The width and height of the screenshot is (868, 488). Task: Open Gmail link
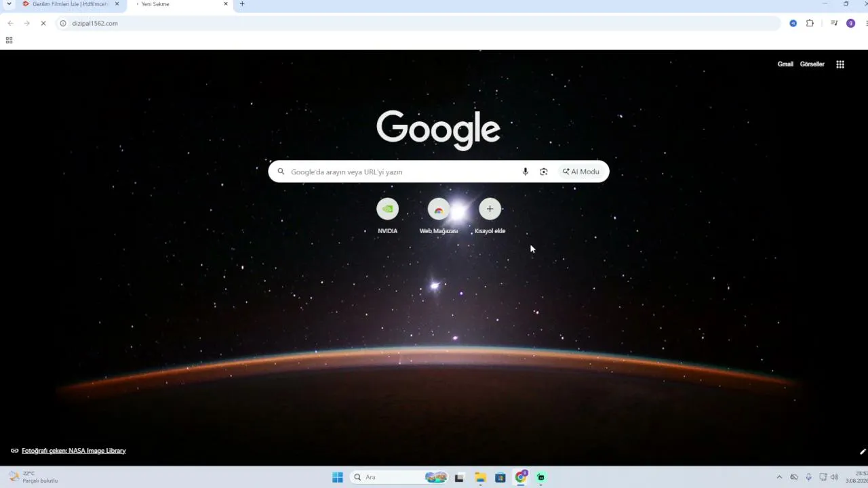click(x=785, y=64)
